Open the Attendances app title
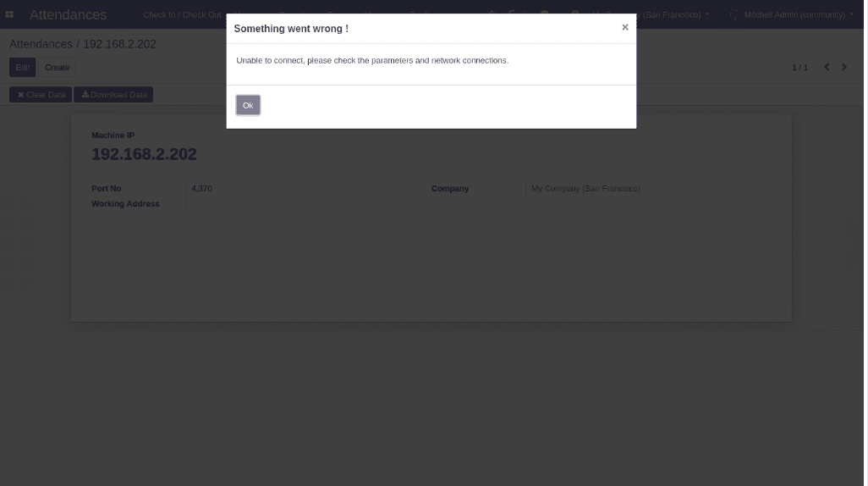868x486 pixels. click(x=68, y=14)
